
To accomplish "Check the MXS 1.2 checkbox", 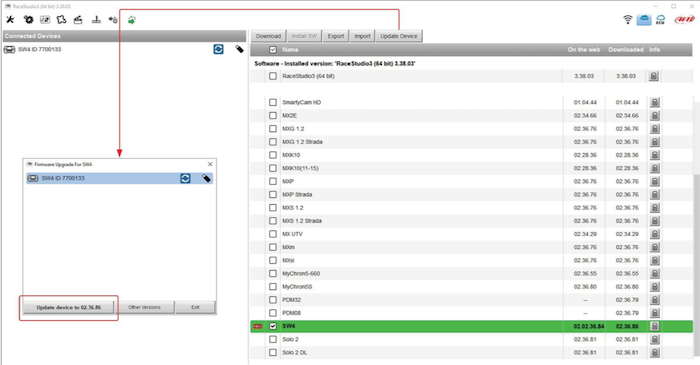I will pyautogui.click(x=273, y=208).
